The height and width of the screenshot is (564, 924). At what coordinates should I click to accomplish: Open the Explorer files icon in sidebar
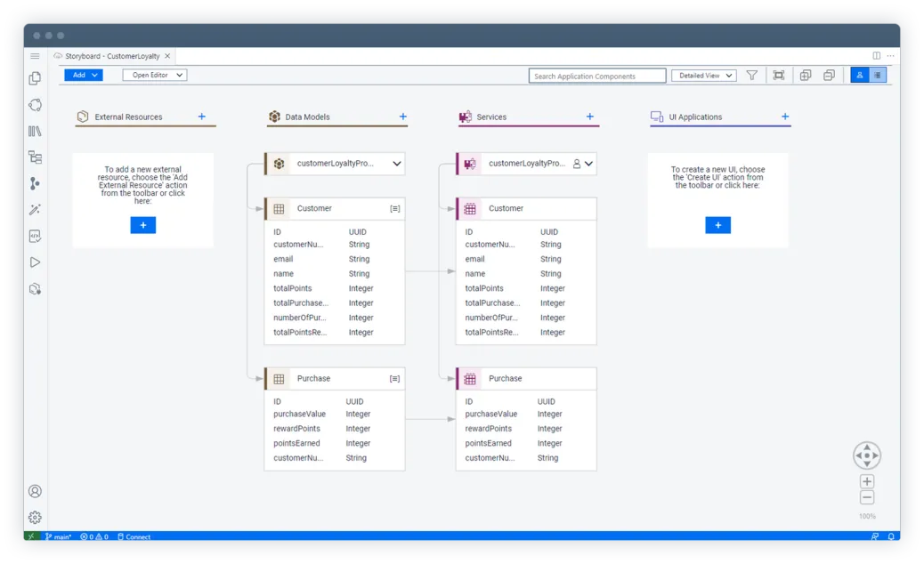click(x=35, y=78)
